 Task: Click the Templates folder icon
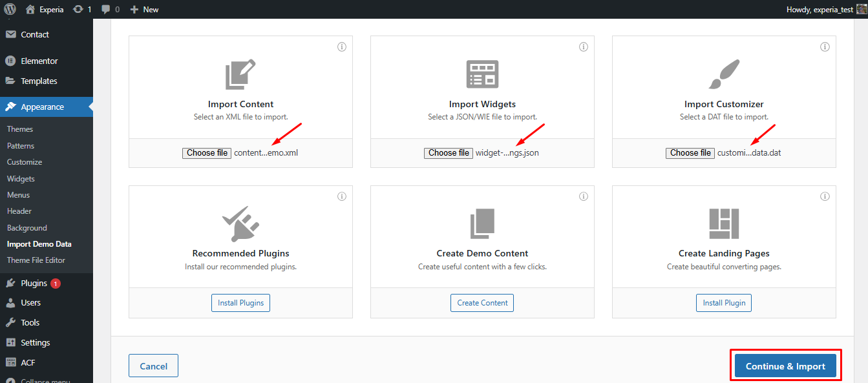(10, 81)
